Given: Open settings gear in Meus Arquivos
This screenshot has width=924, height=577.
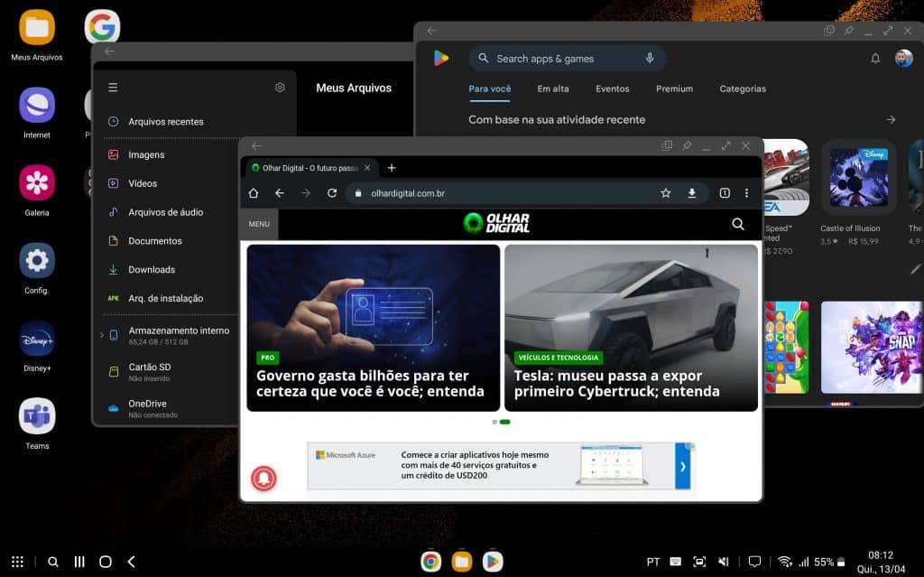Looking at the screenshot, I should tap(280, 88).
